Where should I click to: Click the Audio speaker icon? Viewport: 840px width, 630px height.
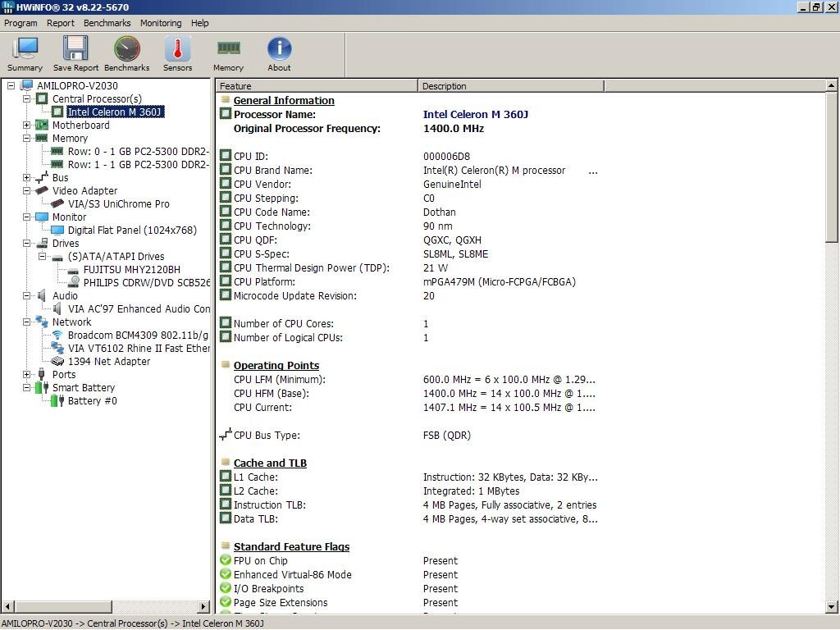tap(42, 295)
